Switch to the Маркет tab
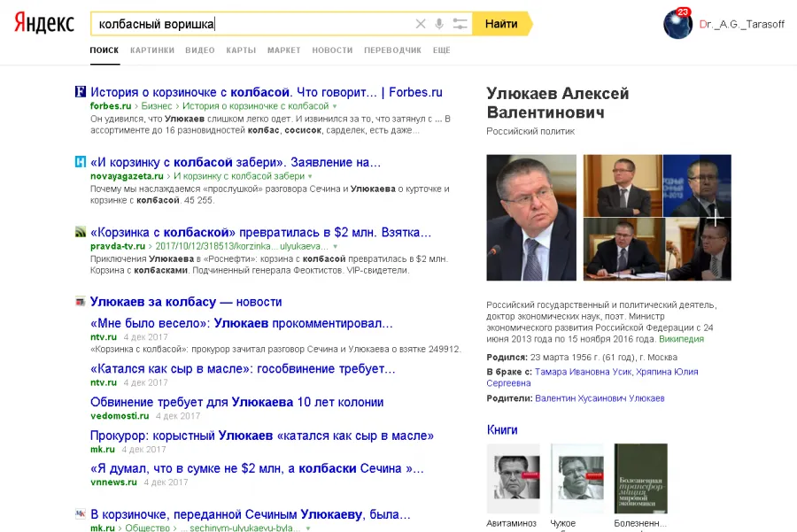 click(x=283, y=50)
